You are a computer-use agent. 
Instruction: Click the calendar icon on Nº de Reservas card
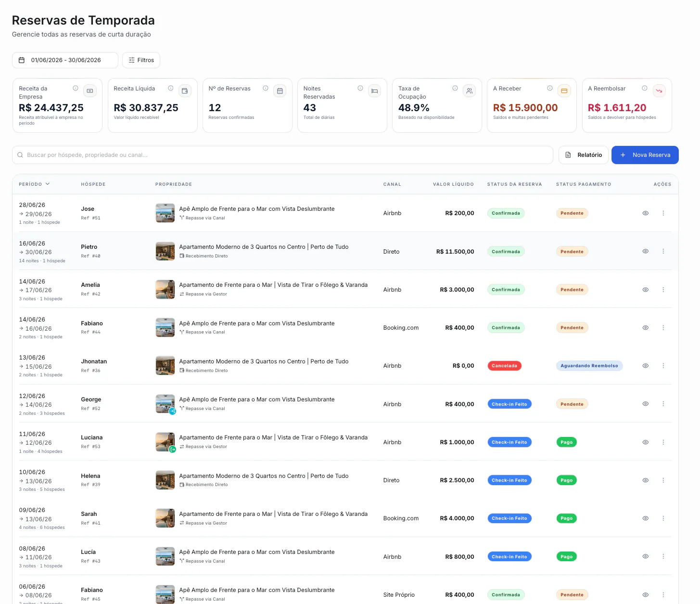[280, 90]
